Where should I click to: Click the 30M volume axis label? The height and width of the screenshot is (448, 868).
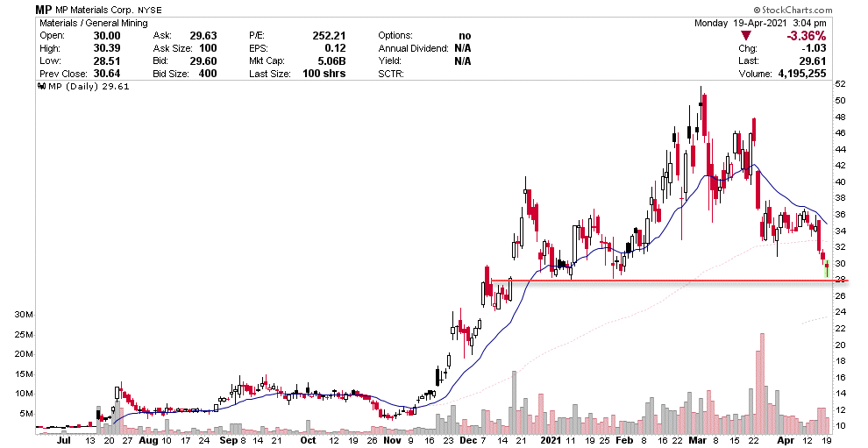(25, 315)
